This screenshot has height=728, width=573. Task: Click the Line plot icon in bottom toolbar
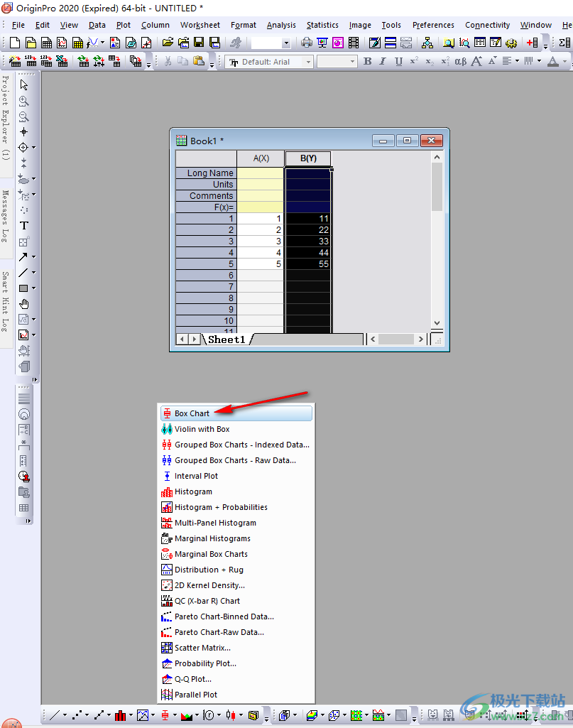pos(54,715)
